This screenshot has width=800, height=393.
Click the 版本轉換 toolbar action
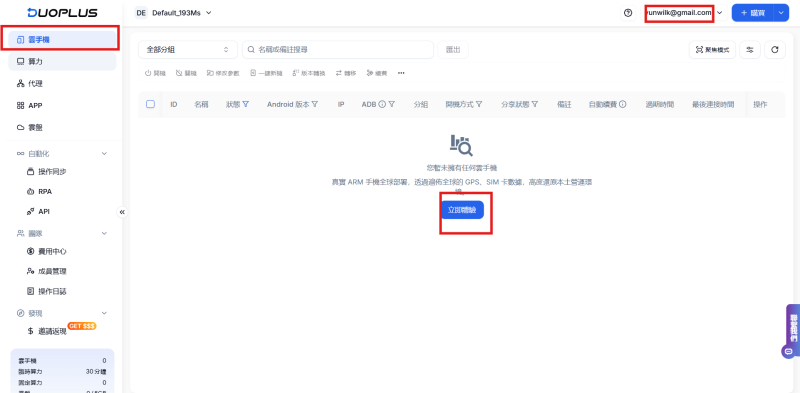pyautogui.click(x=309, y=73)
